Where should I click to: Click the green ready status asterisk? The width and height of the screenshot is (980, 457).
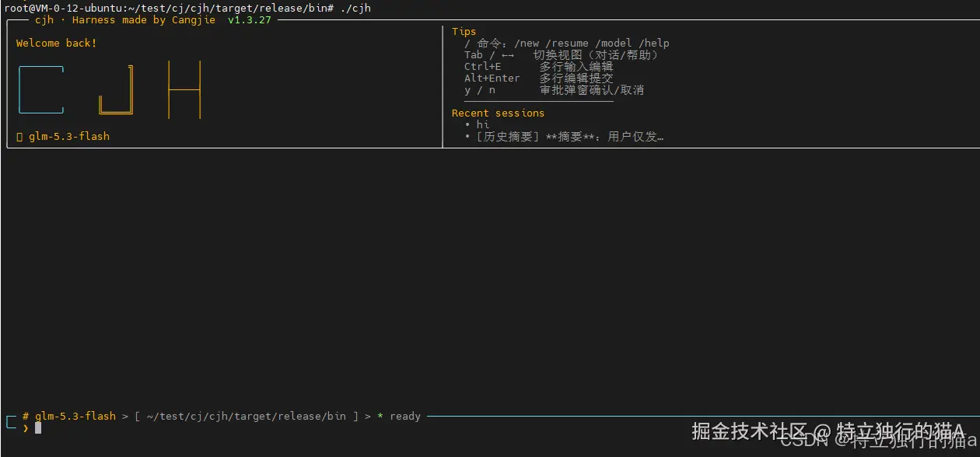[380, 417]
